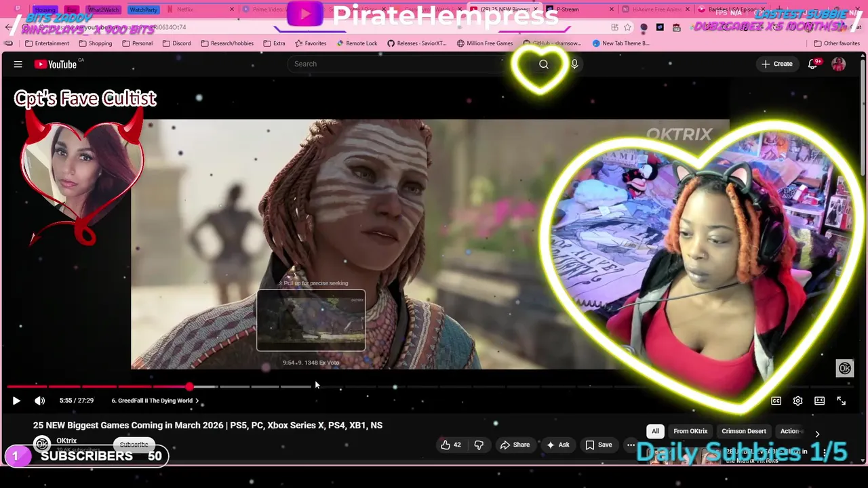Select the Crimson Desert filter chip
Screen dimensions: 868x488
744,431
